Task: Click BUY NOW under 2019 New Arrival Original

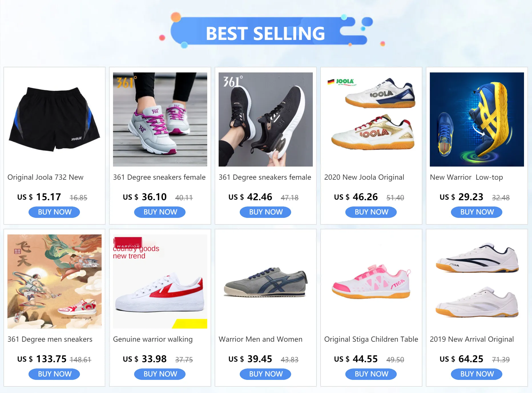Action: click(x=477, y=374)
